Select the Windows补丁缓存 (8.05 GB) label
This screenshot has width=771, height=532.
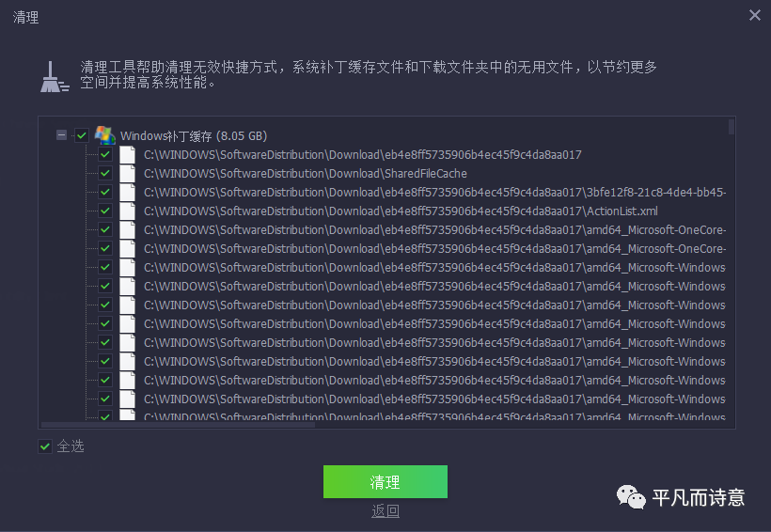[x=194, y=135]
